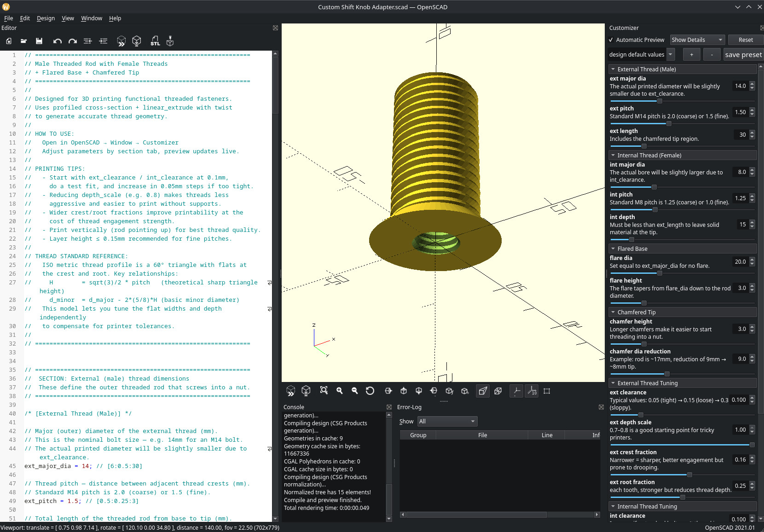764x532 pixels.
Task: Toggle the Show Axes button
Action: pos(517,391)
